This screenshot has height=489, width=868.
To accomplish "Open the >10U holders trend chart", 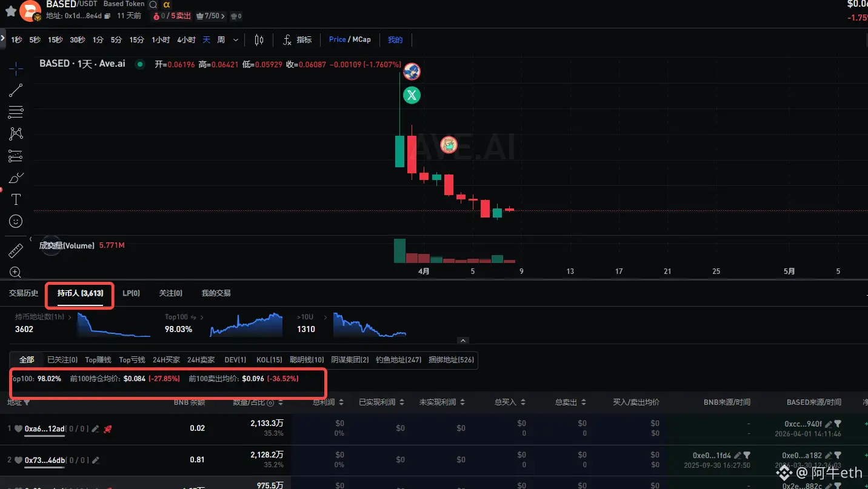I will click(370, 325).
